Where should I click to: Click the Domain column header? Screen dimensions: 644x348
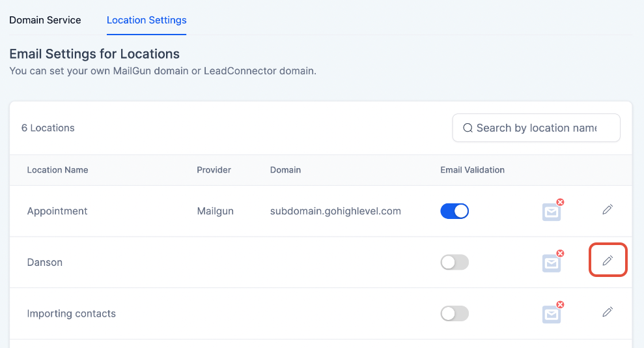point(285,170)
